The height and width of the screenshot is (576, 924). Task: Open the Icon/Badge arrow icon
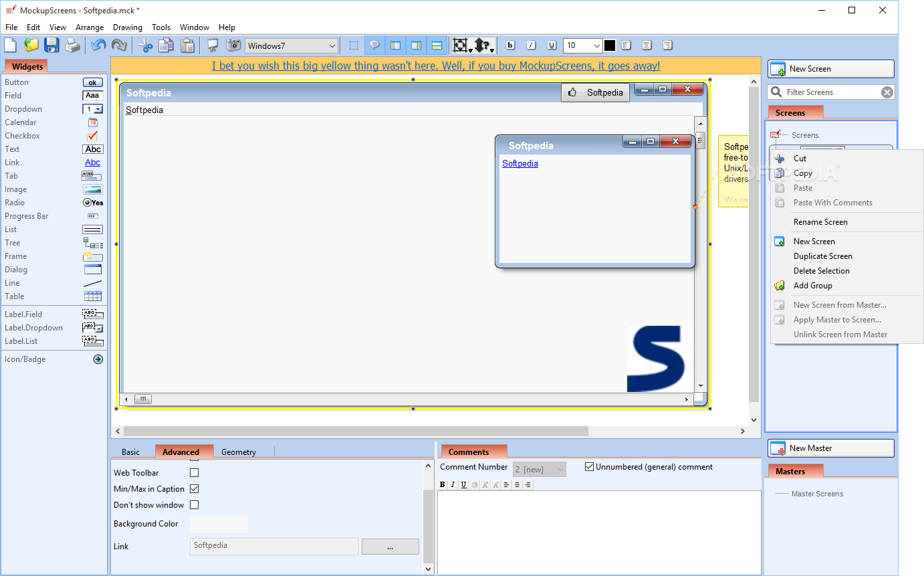98,359
